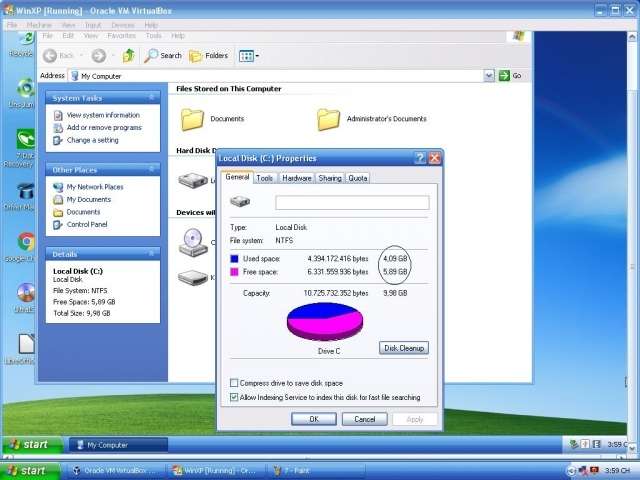Switch to the Tools tab
This screenshot has height=480, width=640.
[x=264, y=178]
